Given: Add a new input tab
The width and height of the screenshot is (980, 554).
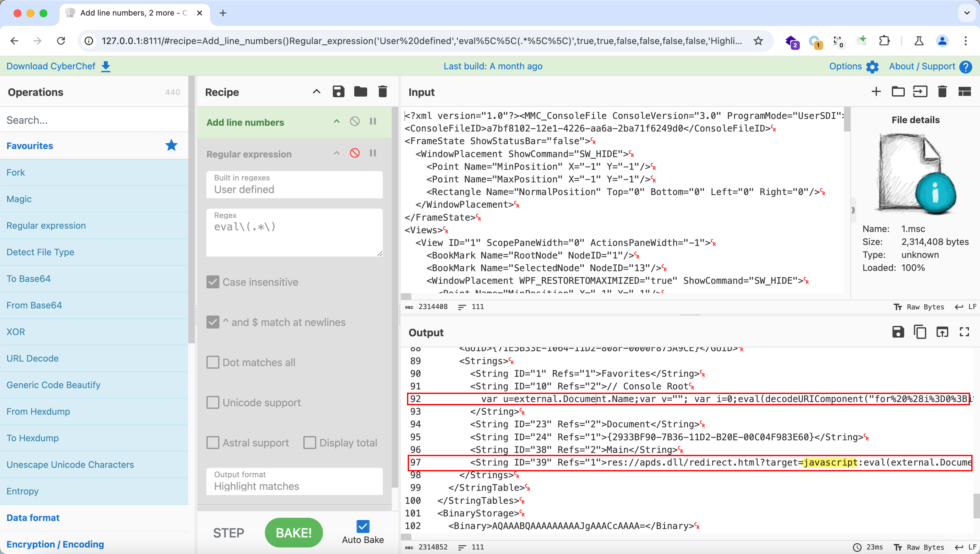Looking at the screenshot, I should [876, 92].
